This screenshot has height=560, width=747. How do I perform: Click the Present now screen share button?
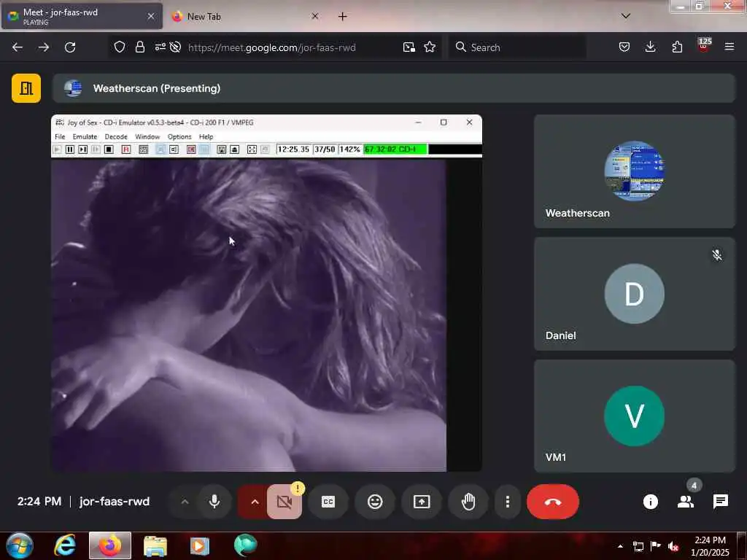click(422, 502)
